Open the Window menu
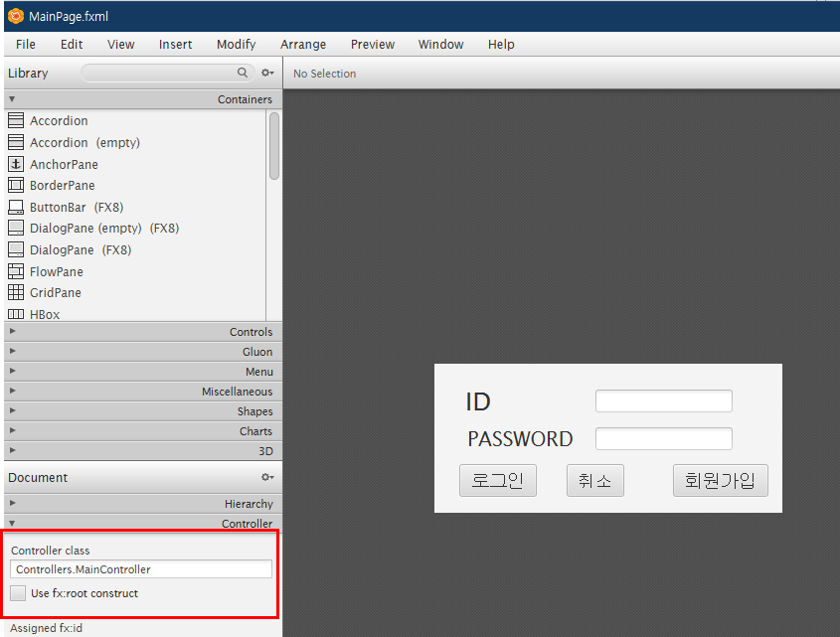 pyautogui.click(x=441, y=45)
